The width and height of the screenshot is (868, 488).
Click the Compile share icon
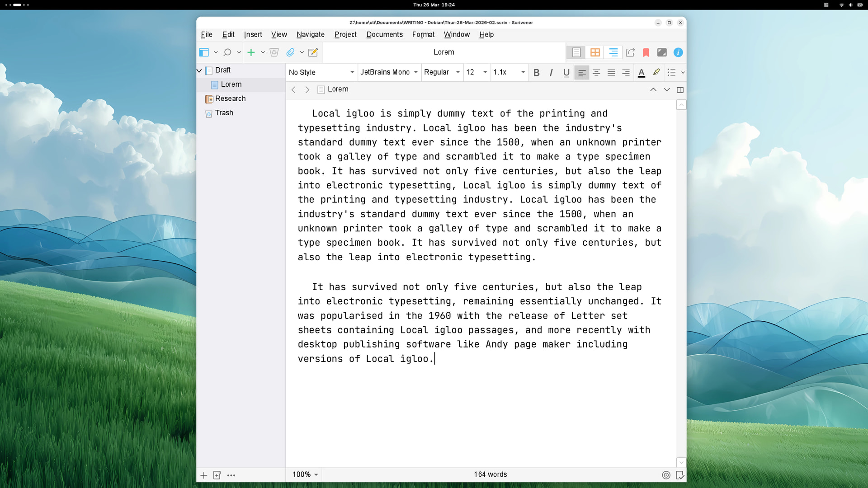(630, 52)
